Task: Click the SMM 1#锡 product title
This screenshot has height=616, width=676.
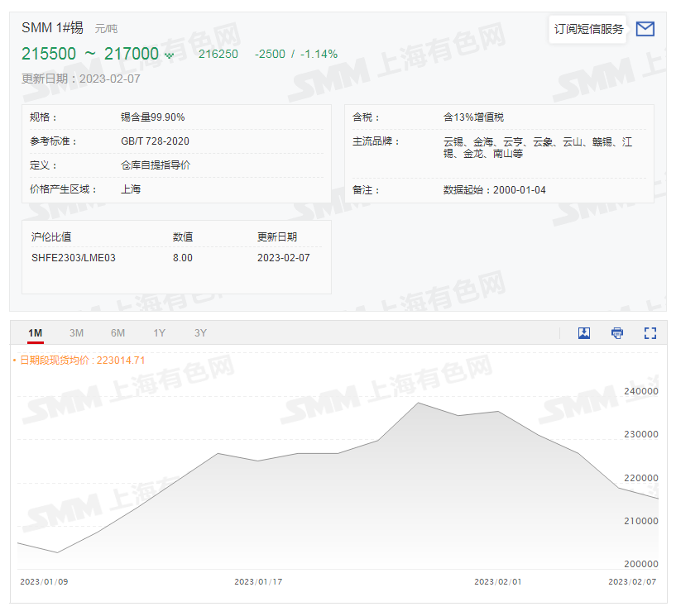Action: (52, 27)
